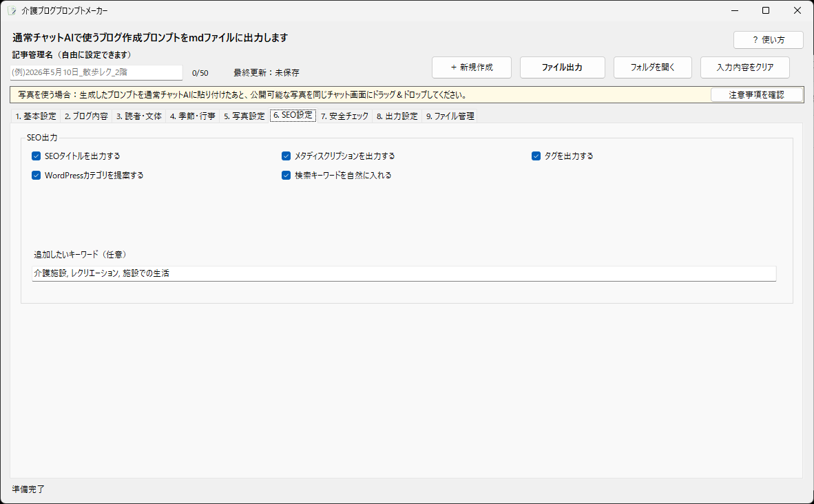Click the 写真を使う場合 notice text
Image resolution: width=814 pixels, height=504 pixels.
[242, 95]
